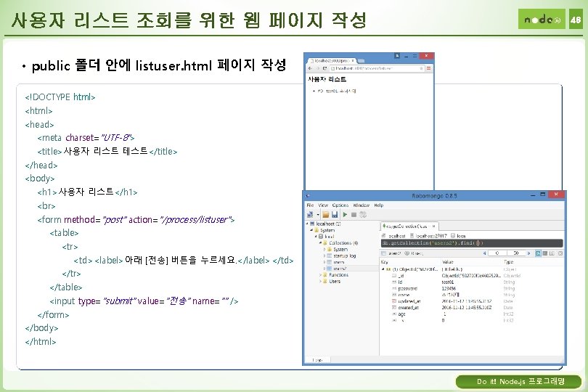The height and width of the screenshot is (392, 588).
Task: Click the browser back arrow
Action: [310, 68]
